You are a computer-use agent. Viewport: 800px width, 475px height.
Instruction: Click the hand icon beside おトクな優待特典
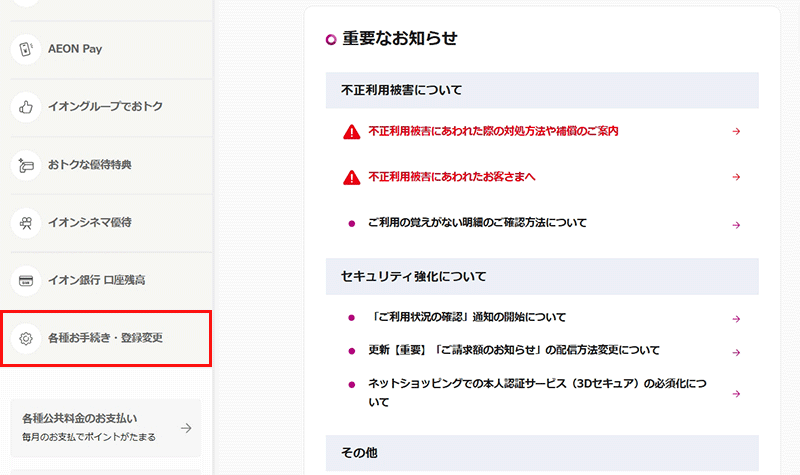[x=25, y=164]
